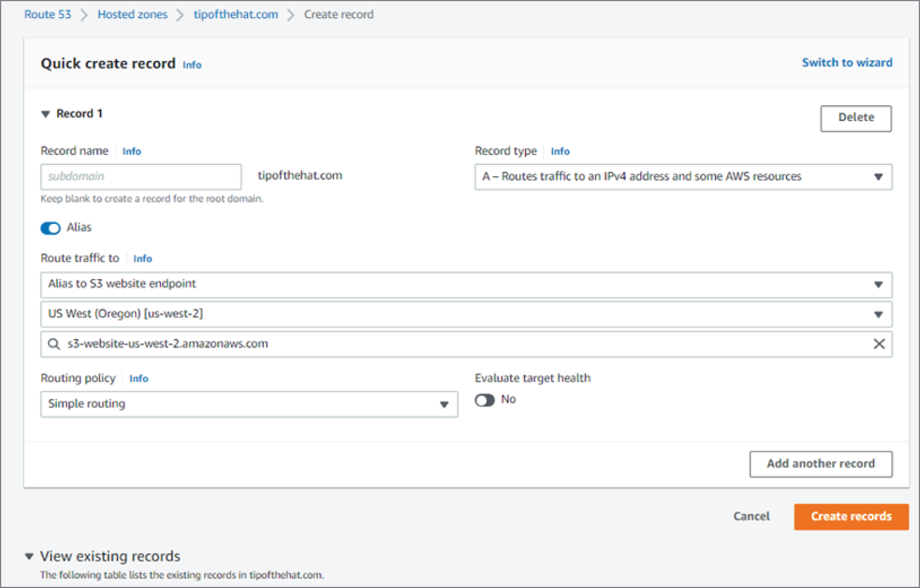Image resolution: width=920 pixels, height=588 pixels.
Task: Open the Alias to S3 website endpoint dropdown
Action: pos(466,284)
